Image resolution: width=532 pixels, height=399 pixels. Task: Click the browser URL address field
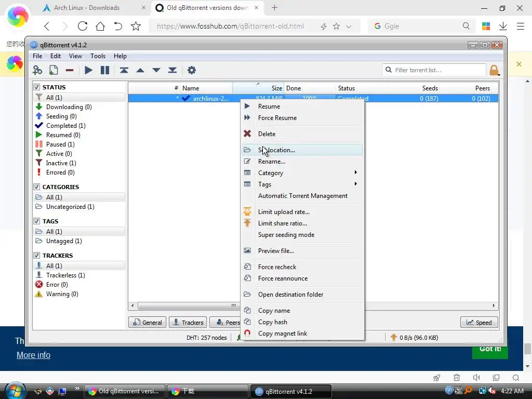230,26
